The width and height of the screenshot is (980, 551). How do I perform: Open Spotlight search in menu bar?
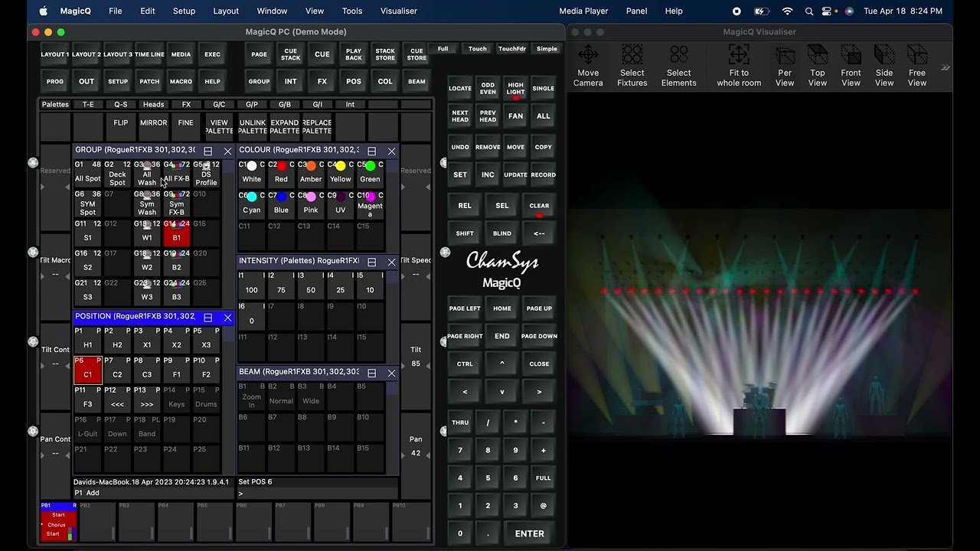point(809,11)
